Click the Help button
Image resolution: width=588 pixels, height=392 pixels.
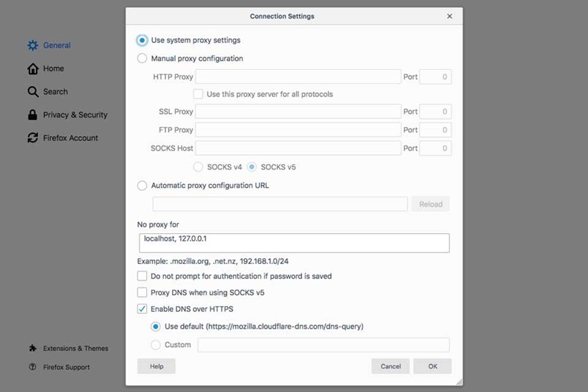tap(157, 366)
